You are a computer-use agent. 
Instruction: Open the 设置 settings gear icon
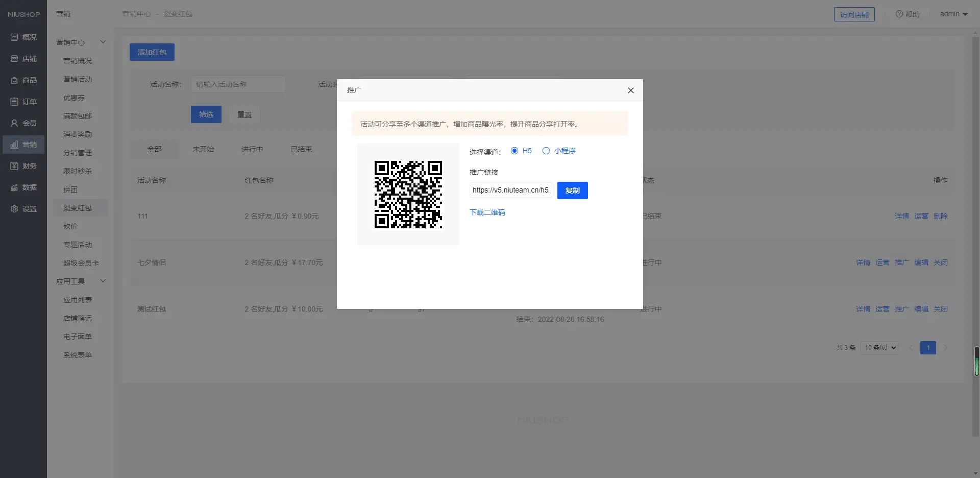(x=14, y=209)
